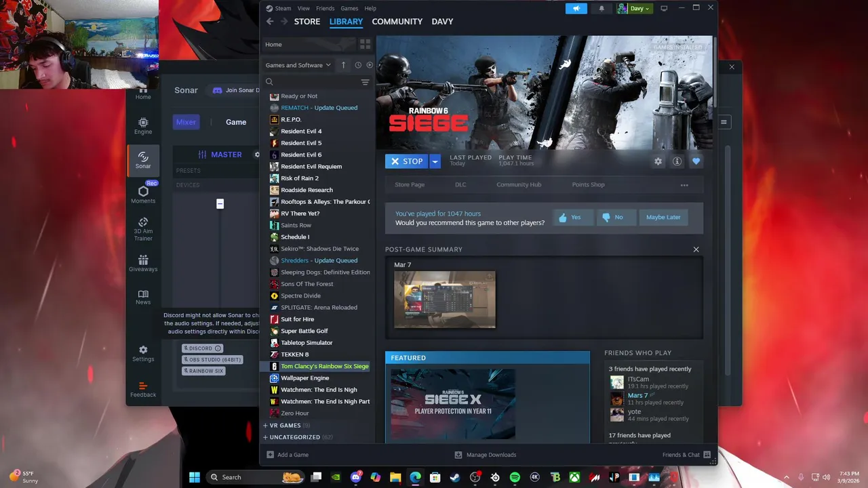Open Giveaways icon in Sonar sidebar

pos(143,264)
